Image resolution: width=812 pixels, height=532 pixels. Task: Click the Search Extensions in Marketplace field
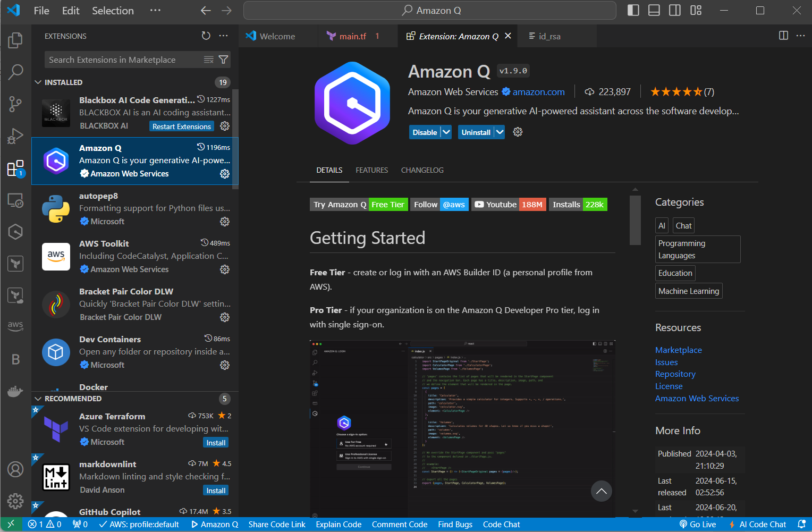[x=125, y=60]
